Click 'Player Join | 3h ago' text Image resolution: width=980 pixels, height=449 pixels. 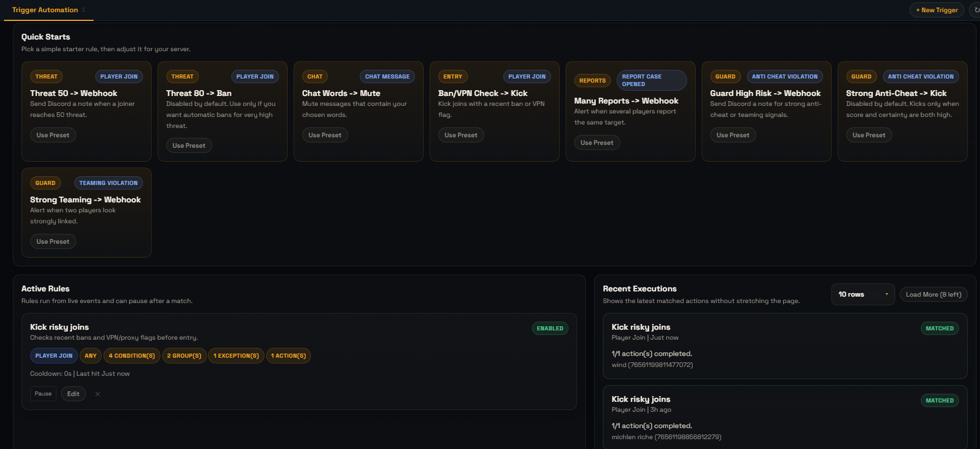641,409
